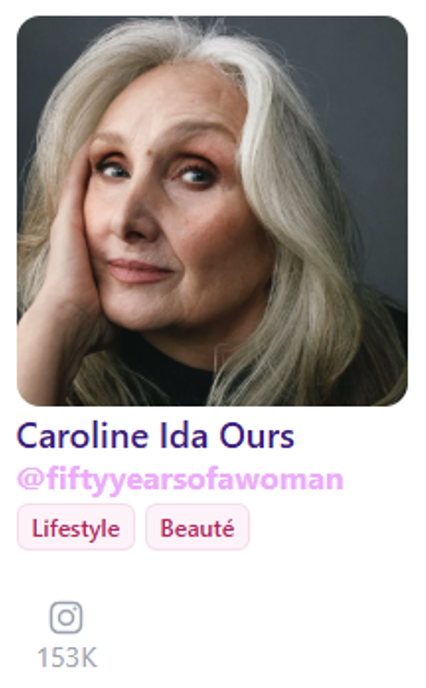The height and width of the screenshot is (688, 426).
Task: Select the Beauté tag
Action: pos(197,527)
